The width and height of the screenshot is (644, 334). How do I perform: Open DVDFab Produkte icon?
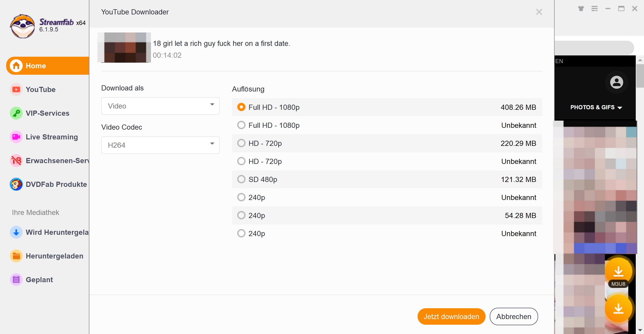coord(16,184)
